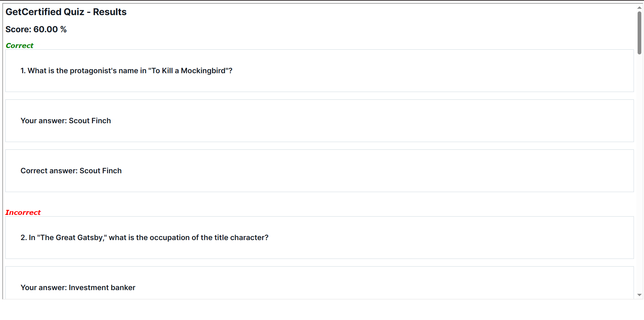
Task: Click the word "Results" in the page heading
Action: [x=110, y=12]
